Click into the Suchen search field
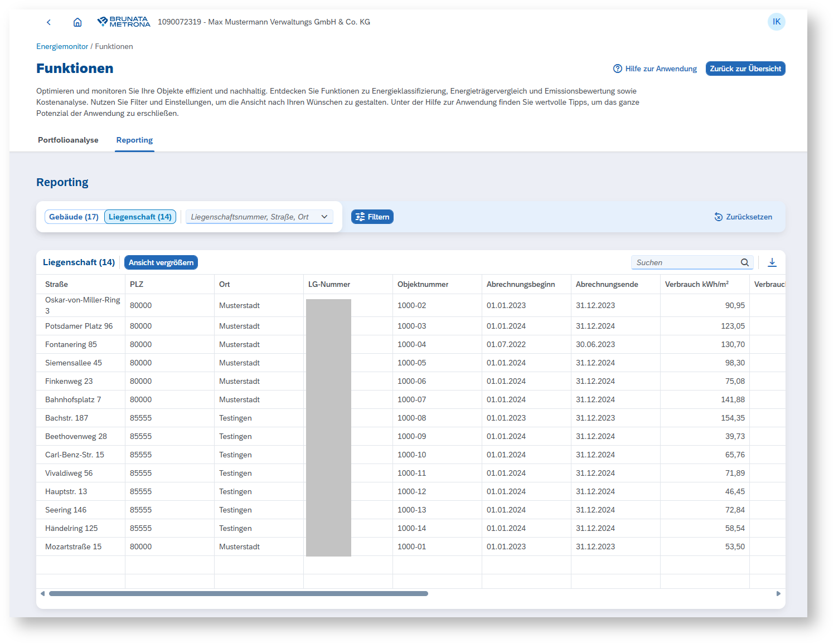The height and width of the screenshot is (644, 834). coord(686,262)
